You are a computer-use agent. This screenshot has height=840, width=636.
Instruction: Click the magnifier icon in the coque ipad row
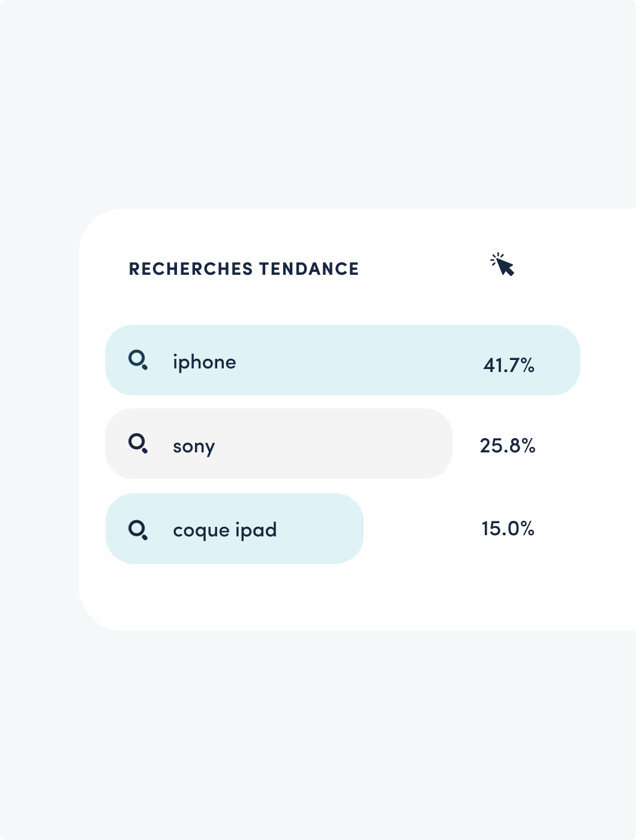(138, 529)
